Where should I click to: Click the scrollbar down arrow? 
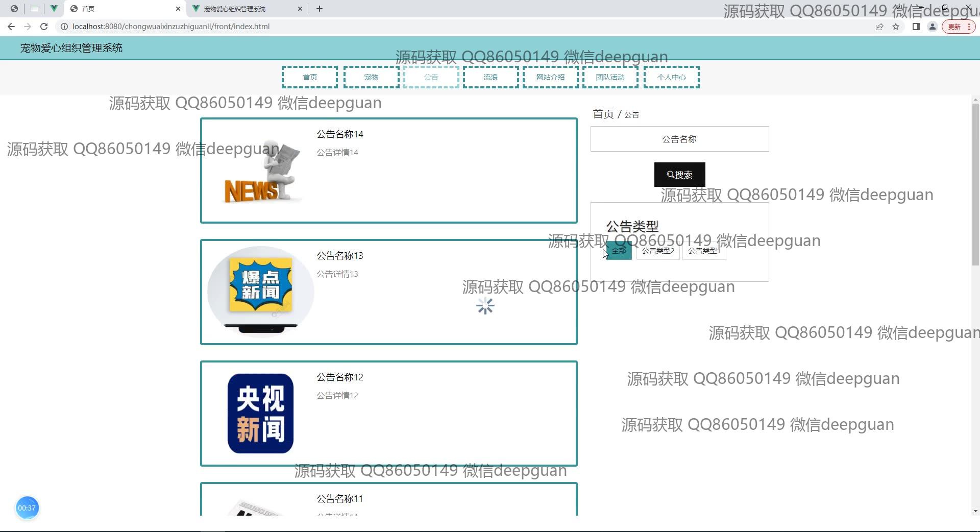(975, 511)
